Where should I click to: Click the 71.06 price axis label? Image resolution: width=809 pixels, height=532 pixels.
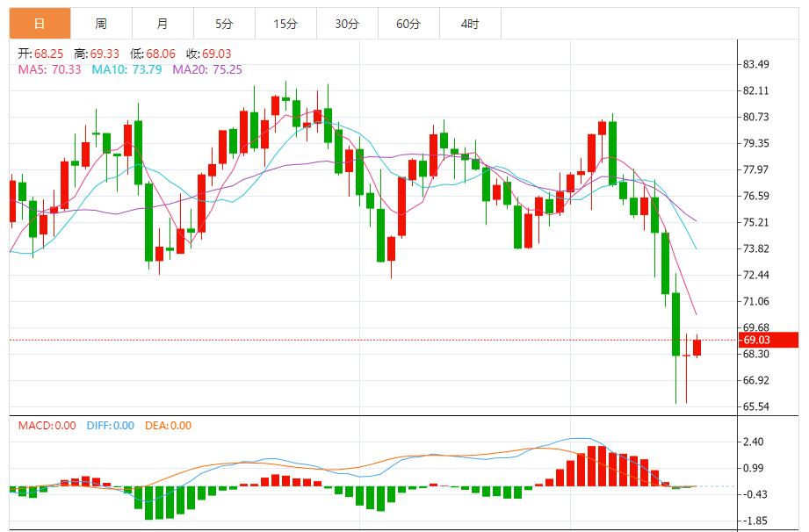(x=756, y=301)
